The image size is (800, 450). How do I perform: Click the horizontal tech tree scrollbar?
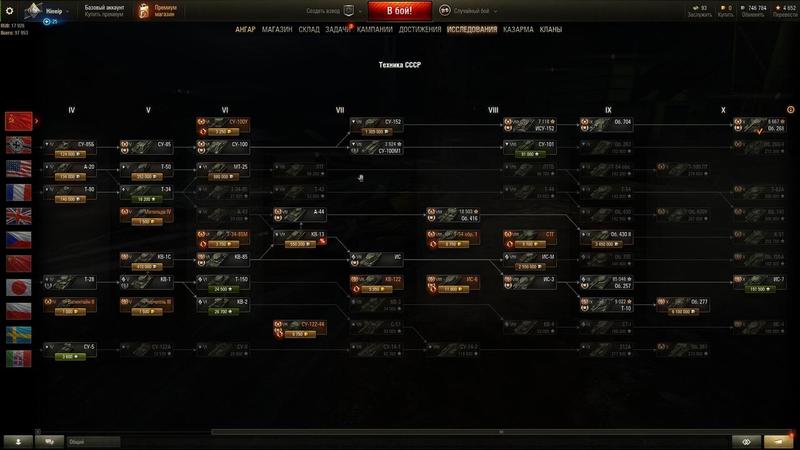(x=501, y=432)
